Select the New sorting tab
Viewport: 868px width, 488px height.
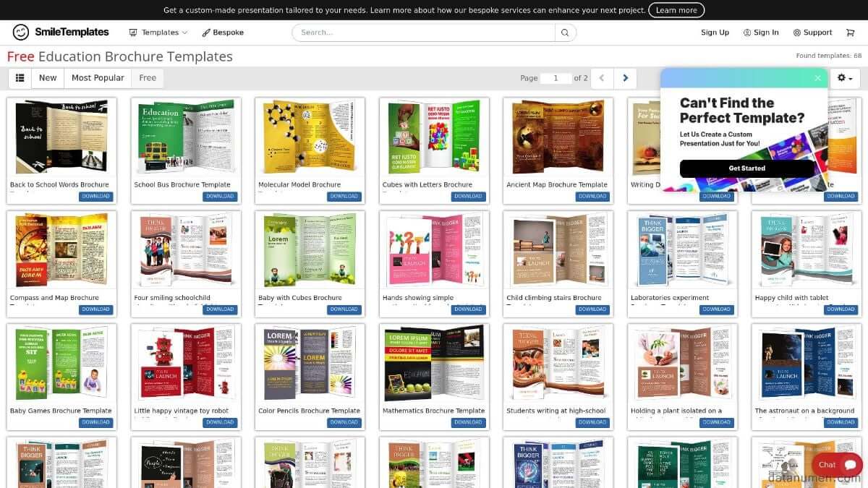pyautogui.click(x=48, y=78)
